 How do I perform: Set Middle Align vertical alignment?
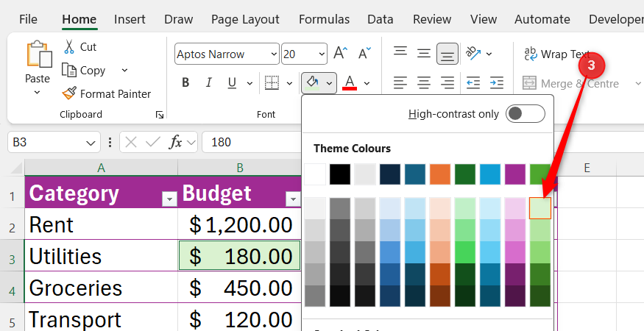423,54
